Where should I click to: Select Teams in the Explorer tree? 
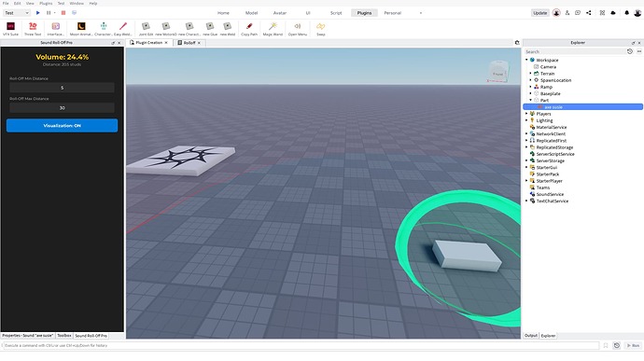[x=542, y=187]
